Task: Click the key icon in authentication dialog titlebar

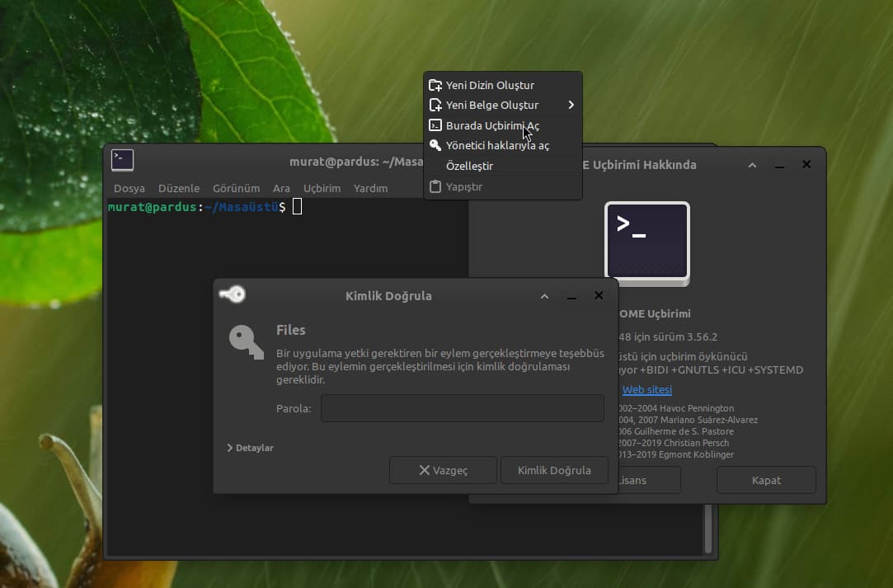Action: pyautogui.click(x=233, y=294)
